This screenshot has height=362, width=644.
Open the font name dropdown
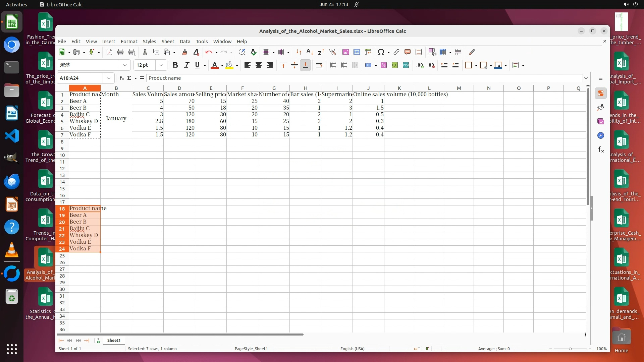tap(125, 65)
